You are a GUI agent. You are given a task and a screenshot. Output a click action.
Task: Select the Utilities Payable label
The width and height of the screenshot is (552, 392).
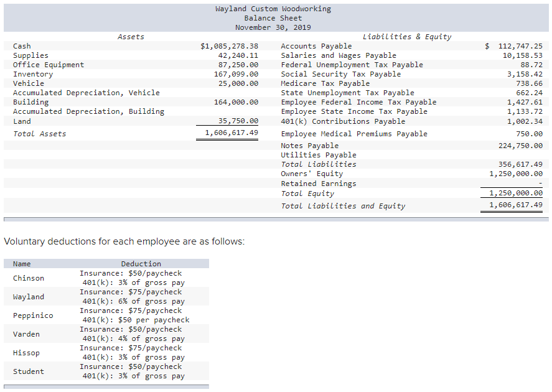coord(319,155)
